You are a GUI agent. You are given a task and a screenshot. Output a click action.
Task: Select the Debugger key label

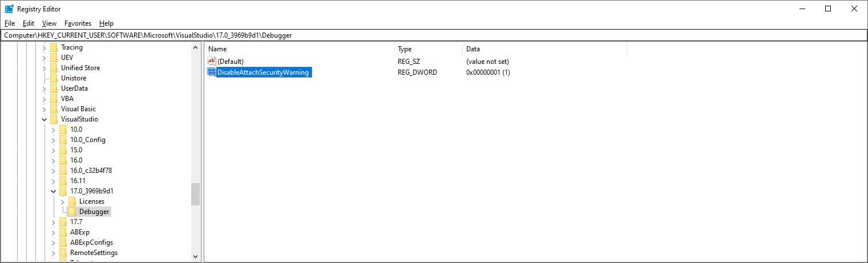(x=94, y=212)
